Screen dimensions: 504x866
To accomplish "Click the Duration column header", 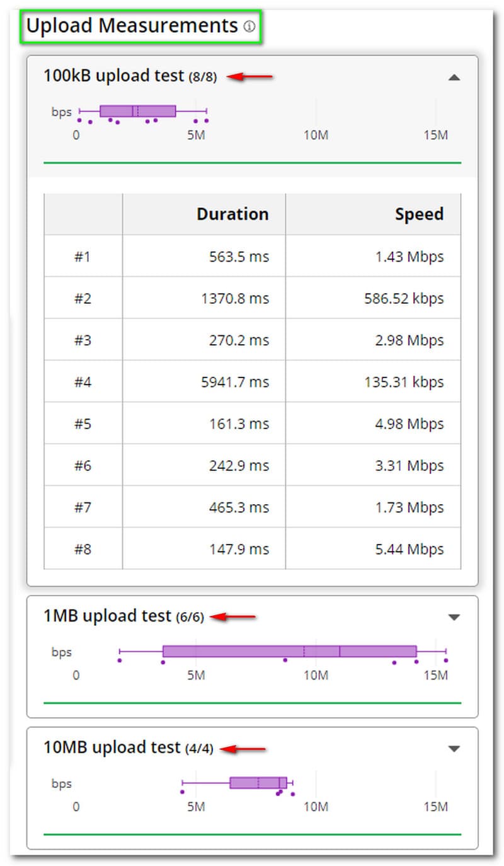I will coord(232,214).
